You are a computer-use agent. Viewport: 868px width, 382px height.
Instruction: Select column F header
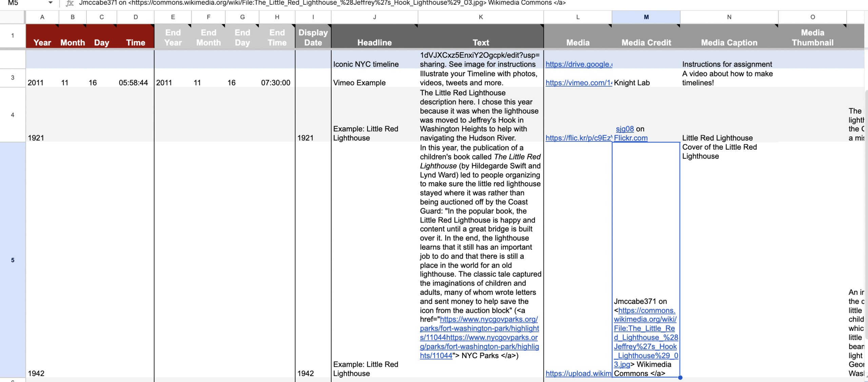209,17
